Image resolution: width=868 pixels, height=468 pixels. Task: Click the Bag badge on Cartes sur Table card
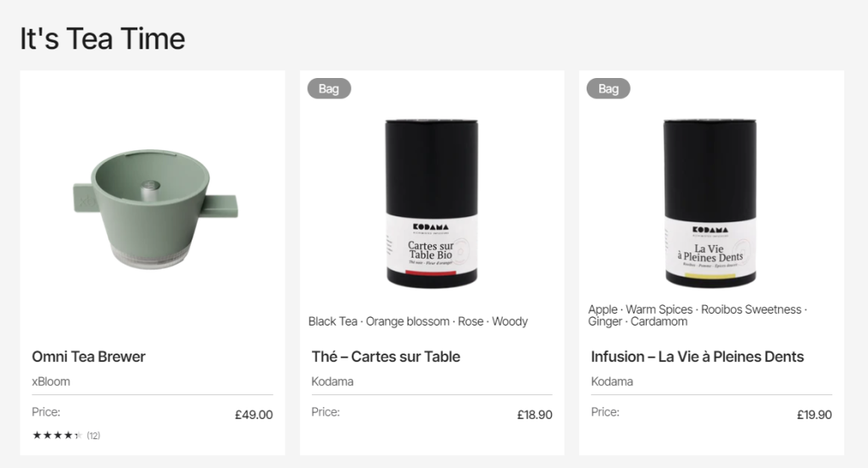click(x=329, y=88)
